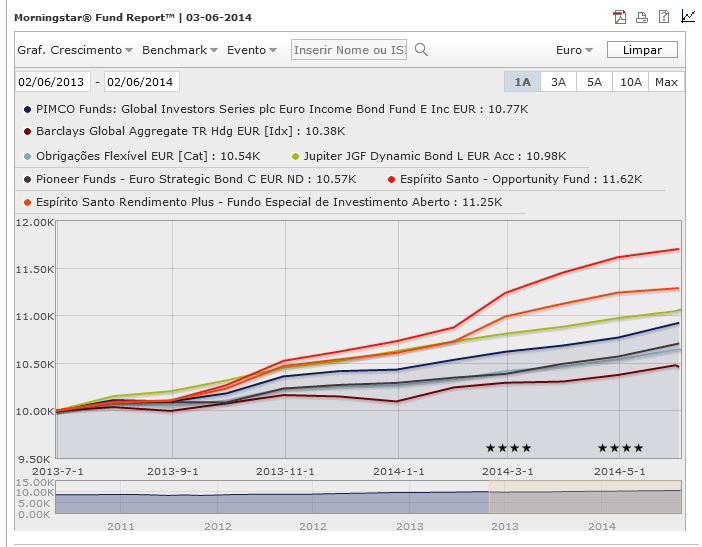Click the four-star rating near 2014-3-1
This screenshot has width=702, height=547.
pyautogui.click(x=508, y=448)
